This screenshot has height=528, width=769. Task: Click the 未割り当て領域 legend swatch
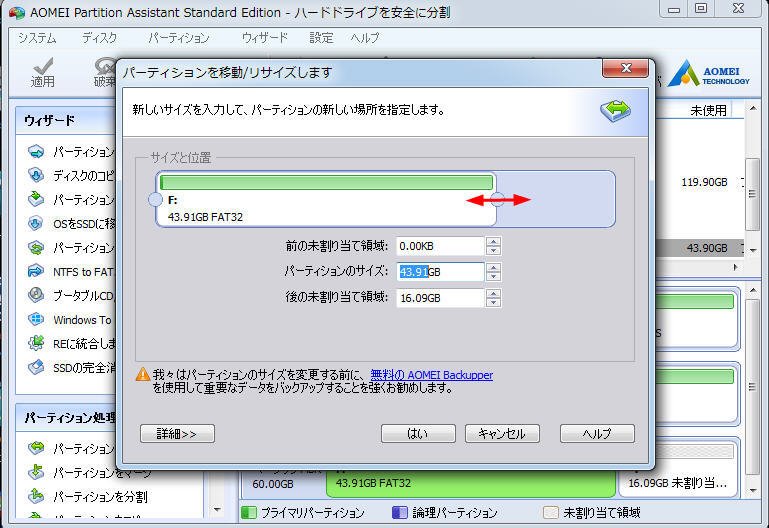coord(551,512)
